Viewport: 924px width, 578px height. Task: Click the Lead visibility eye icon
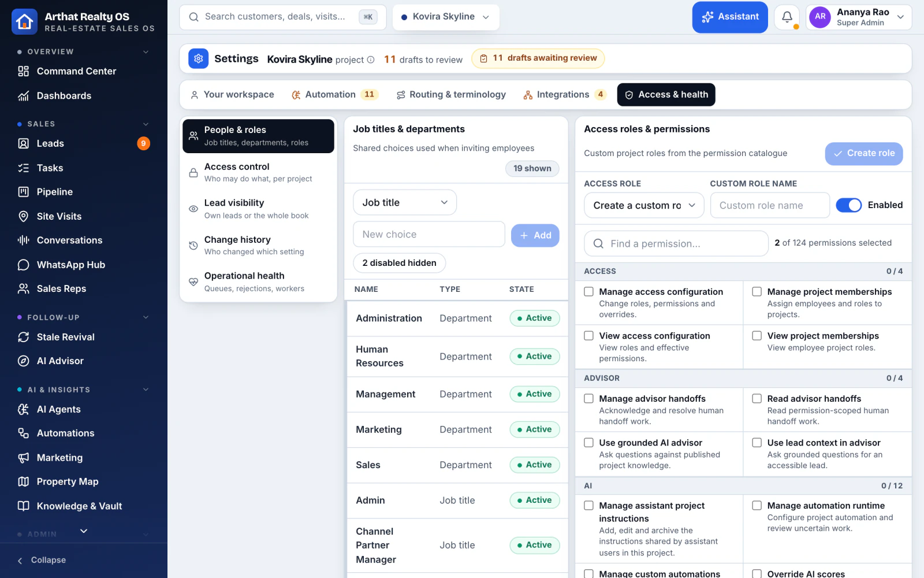tap(193, 209)
